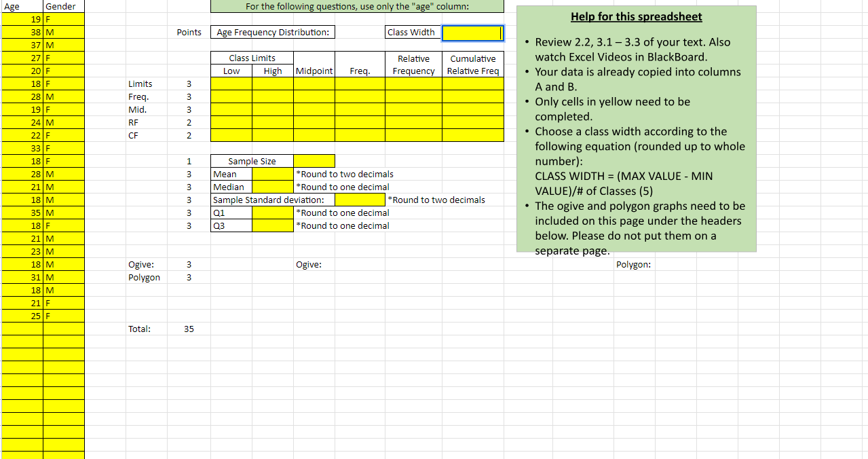868x459 pixels.
Task: Select the yellow Q1 answer cell
Action: coord(271,213)
